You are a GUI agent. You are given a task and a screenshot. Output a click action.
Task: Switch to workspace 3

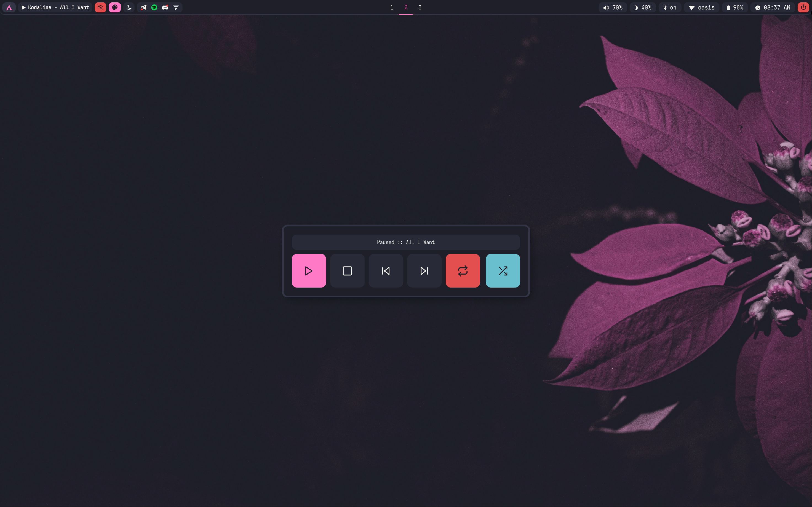(x=420, y=7)
